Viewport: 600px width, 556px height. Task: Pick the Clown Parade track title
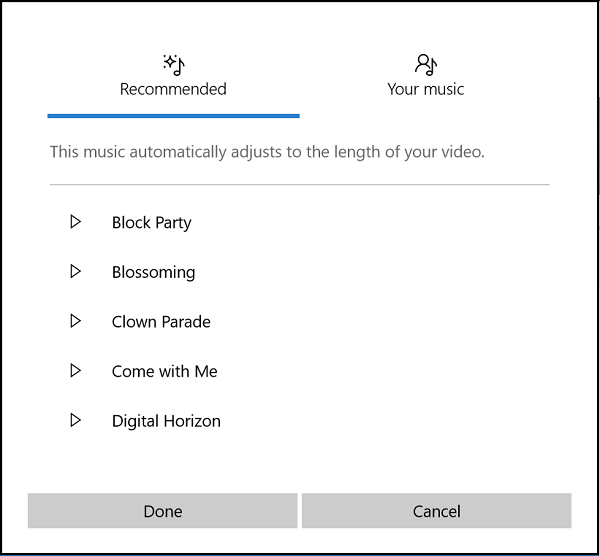click(x=161, y=322)
